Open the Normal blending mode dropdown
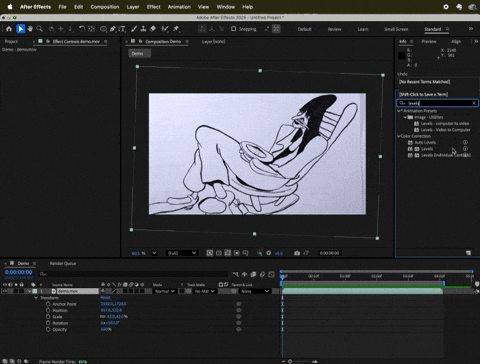 point(164,291)
